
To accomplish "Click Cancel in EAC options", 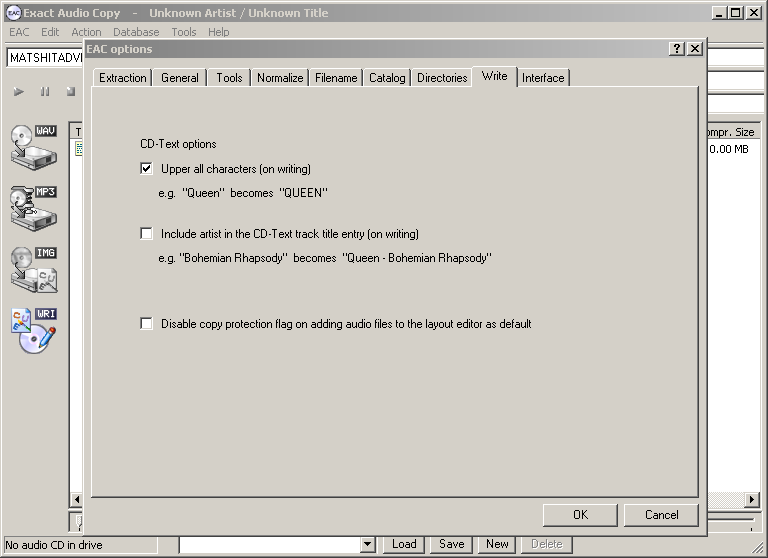I will [662, 515].
